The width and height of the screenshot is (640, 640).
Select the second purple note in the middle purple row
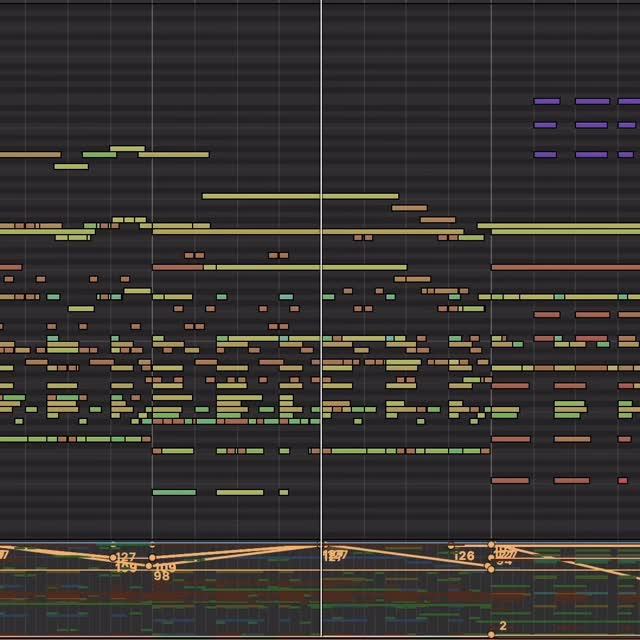(x=591, y=125)
